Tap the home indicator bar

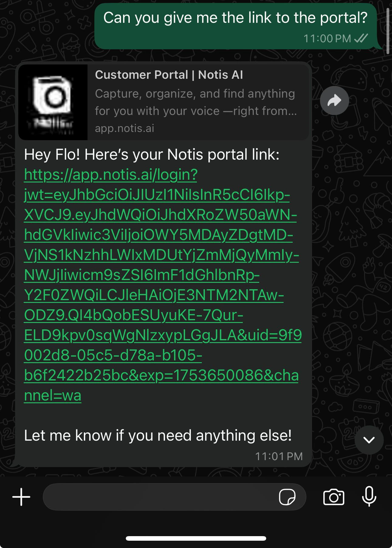coord(196,537)
